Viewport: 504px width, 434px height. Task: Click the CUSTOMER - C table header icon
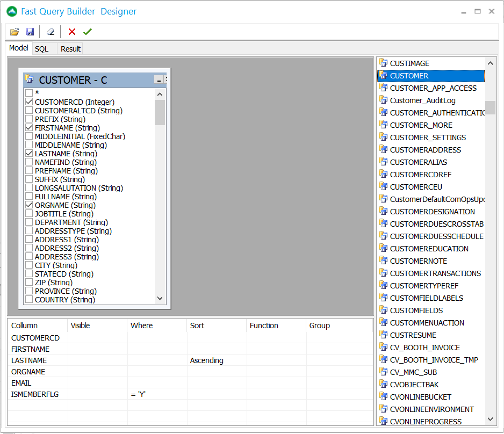tap(29, 79)
